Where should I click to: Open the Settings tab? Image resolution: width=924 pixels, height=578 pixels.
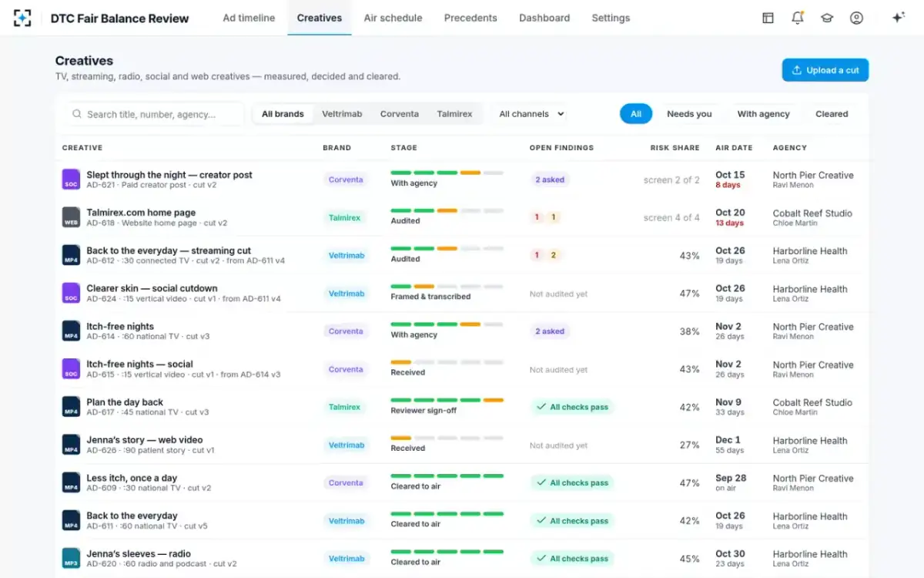611,18
